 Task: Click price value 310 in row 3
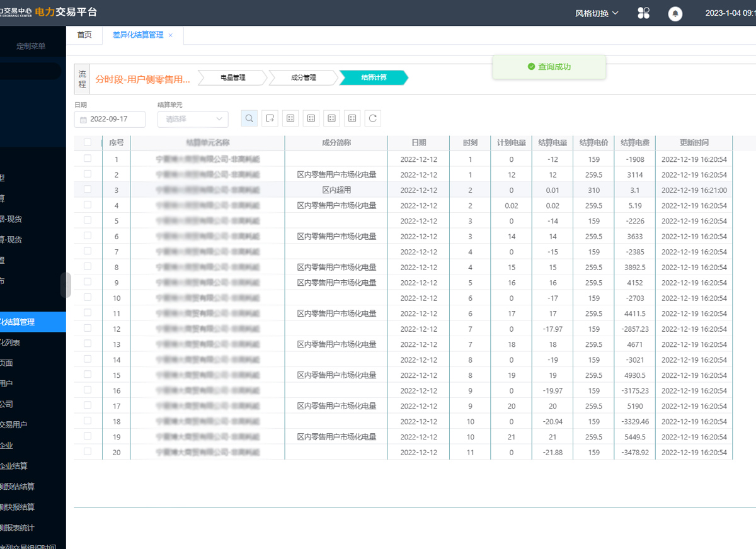tap(594, 190)
